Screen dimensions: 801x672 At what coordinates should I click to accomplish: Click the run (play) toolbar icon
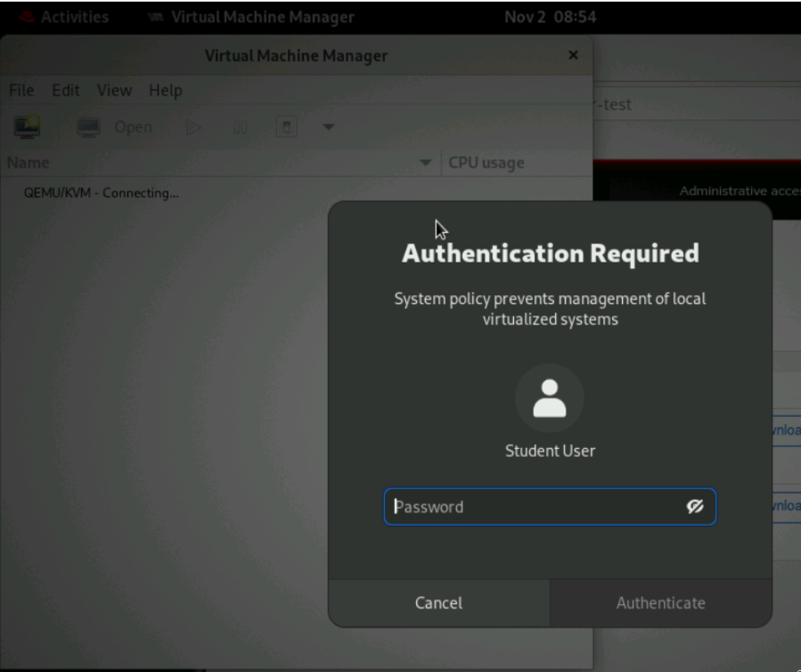point(193,128)
